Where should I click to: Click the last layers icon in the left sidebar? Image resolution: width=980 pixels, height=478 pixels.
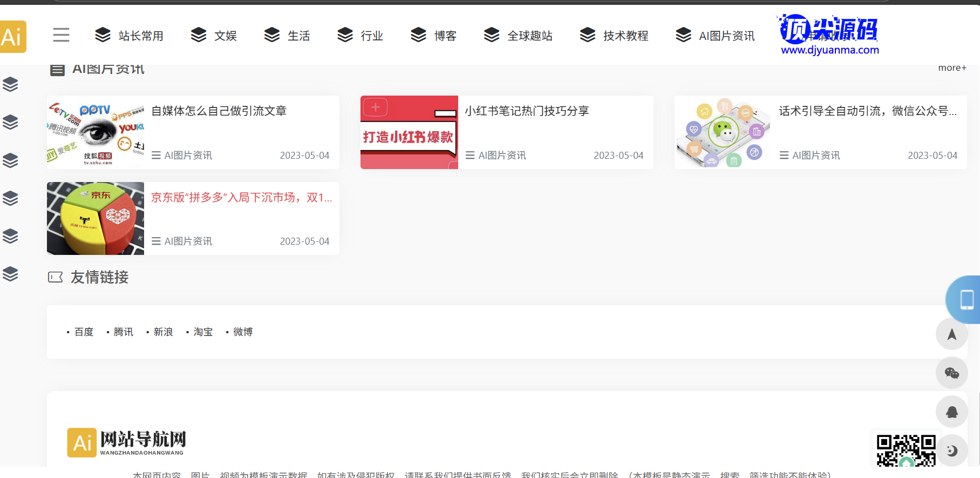tap(10, 274)
